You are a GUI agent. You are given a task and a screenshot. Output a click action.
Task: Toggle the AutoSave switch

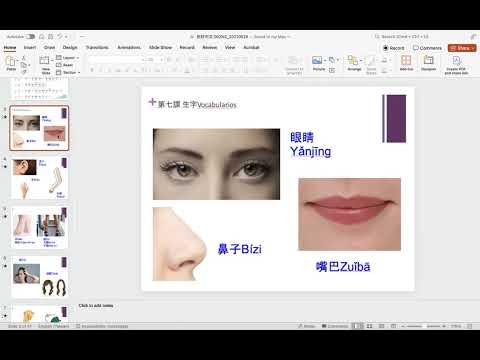[30, 36]
